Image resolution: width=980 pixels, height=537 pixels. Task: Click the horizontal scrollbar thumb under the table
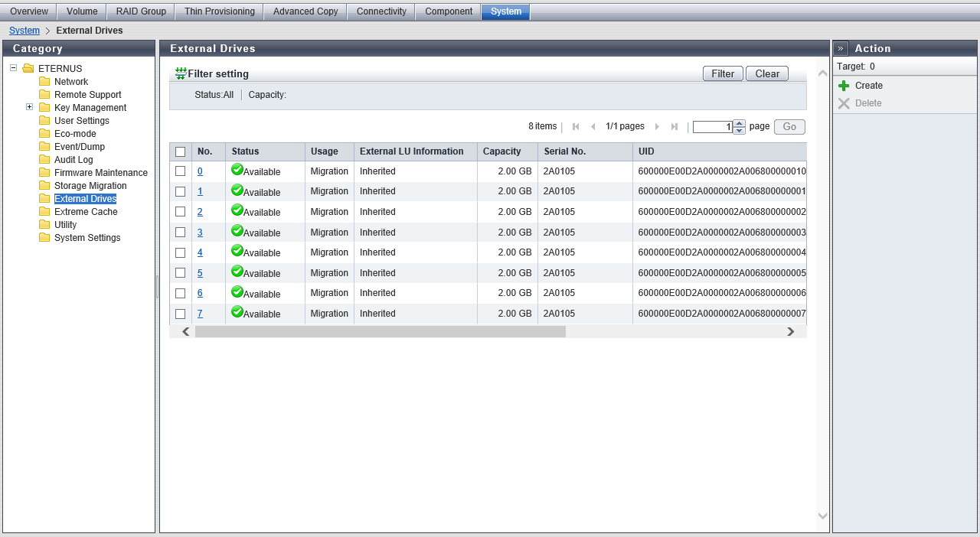pos(380,331)
